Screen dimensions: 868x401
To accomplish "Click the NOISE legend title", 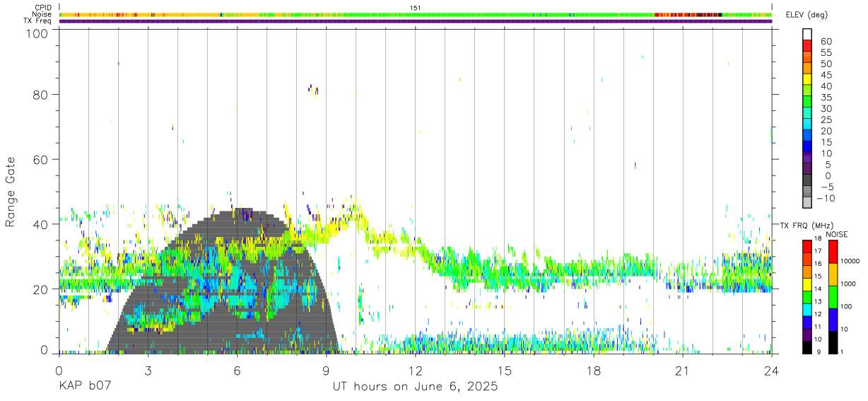I will click(835, 234).
